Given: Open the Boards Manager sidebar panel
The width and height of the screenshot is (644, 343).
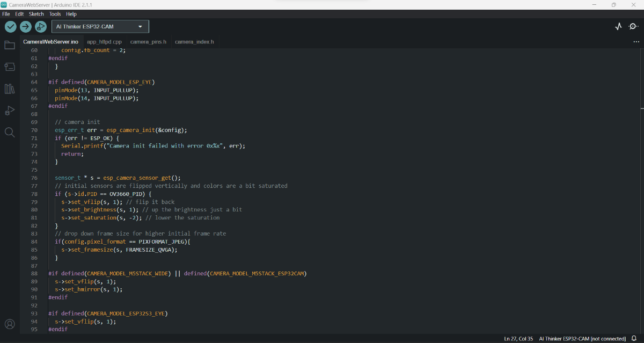Looking at the screenshot, I should [x=10, y=67].
